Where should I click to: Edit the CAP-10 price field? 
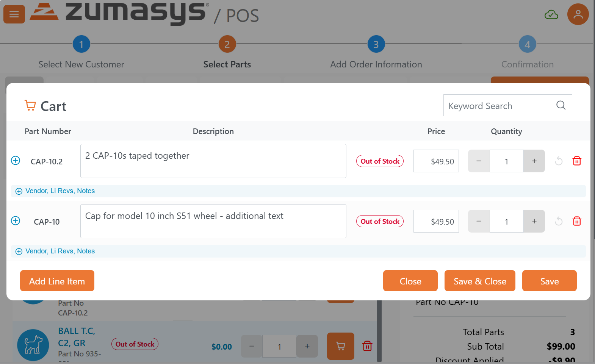tap(436, 222)
